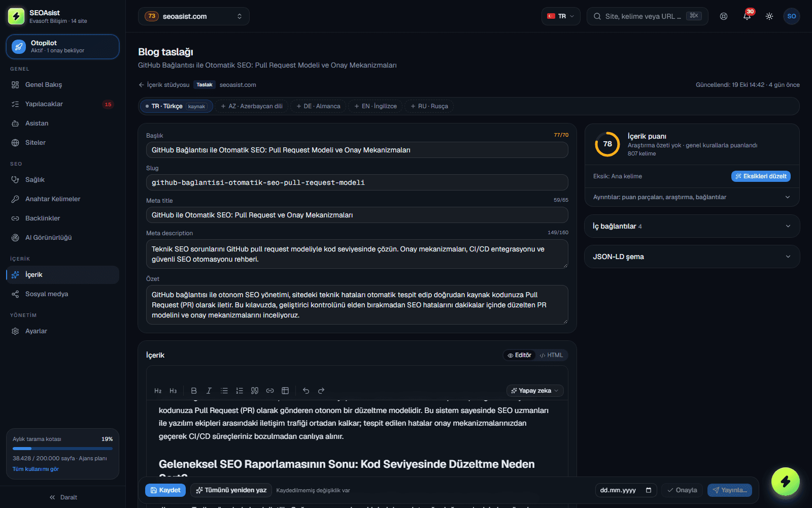Image resolution: width=812 pixels, height=508 pixels.
Task: Add the EN · İngilizce translation
Action: pos(376,106)
